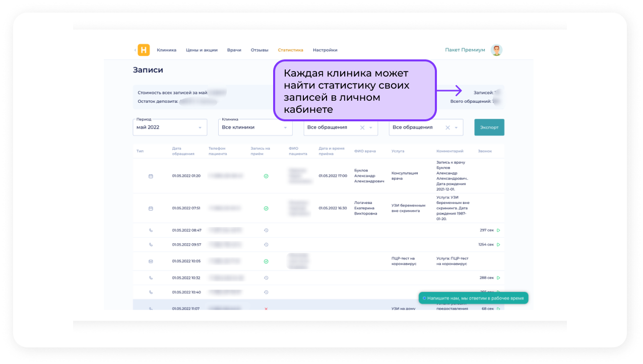643x364 pixels.
Task: Click the Услуга column header
Action: click(398, 151)
